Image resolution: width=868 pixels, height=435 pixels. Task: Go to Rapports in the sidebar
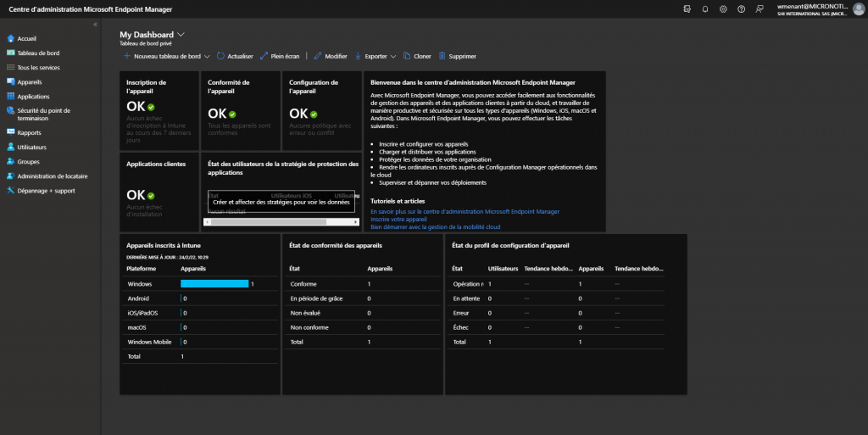(x=29, y=132)
